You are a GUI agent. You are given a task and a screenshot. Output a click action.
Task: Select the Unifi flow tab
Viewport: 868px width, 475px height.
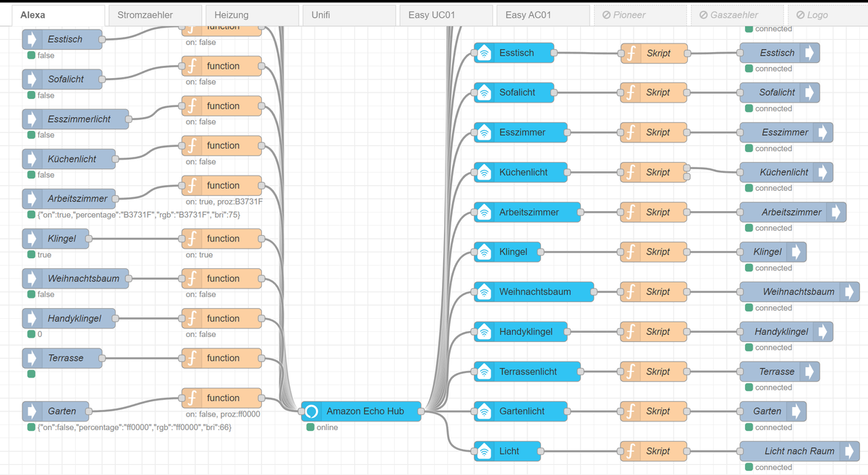349,15
